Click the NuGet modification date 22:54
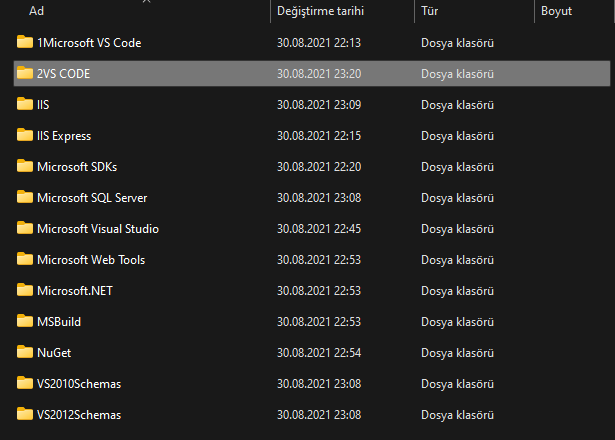 318,352
